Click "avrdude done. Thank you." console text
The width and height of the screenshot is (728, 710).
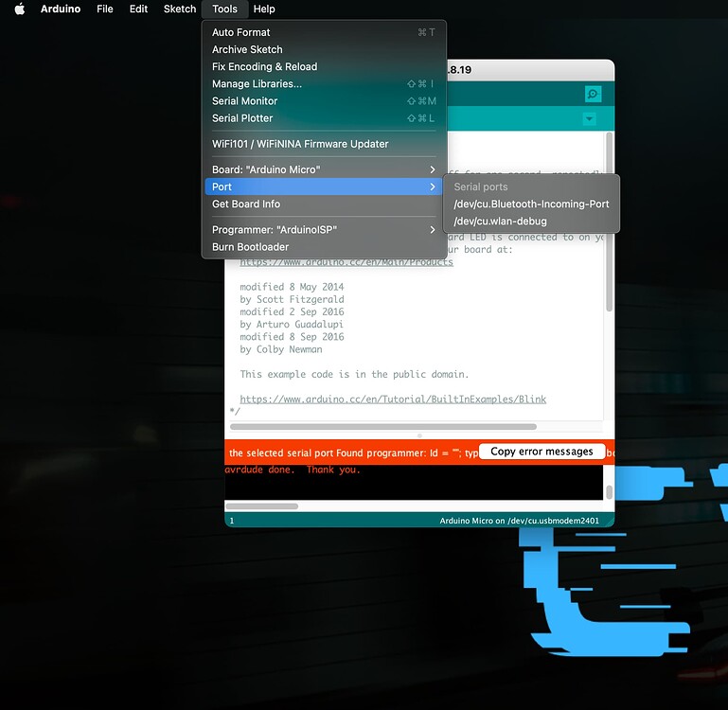click(x=293, y=470)
